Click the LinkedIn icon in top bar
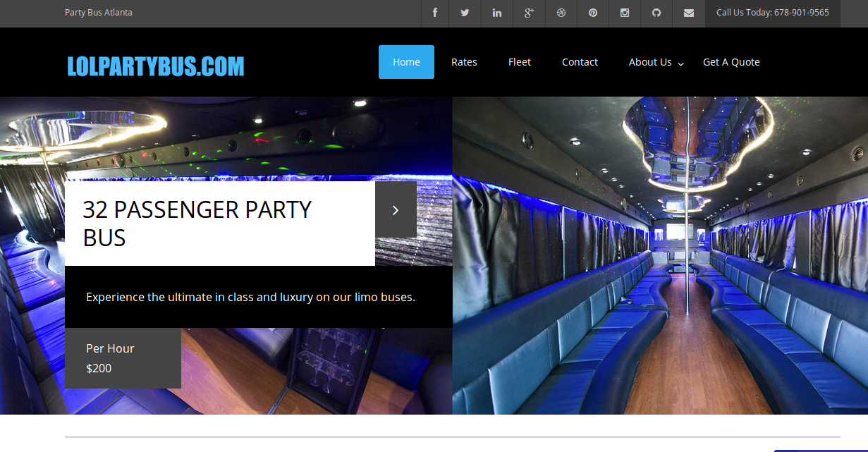Image resolution: width=868 pixels, height=452 pixels. 497,13
